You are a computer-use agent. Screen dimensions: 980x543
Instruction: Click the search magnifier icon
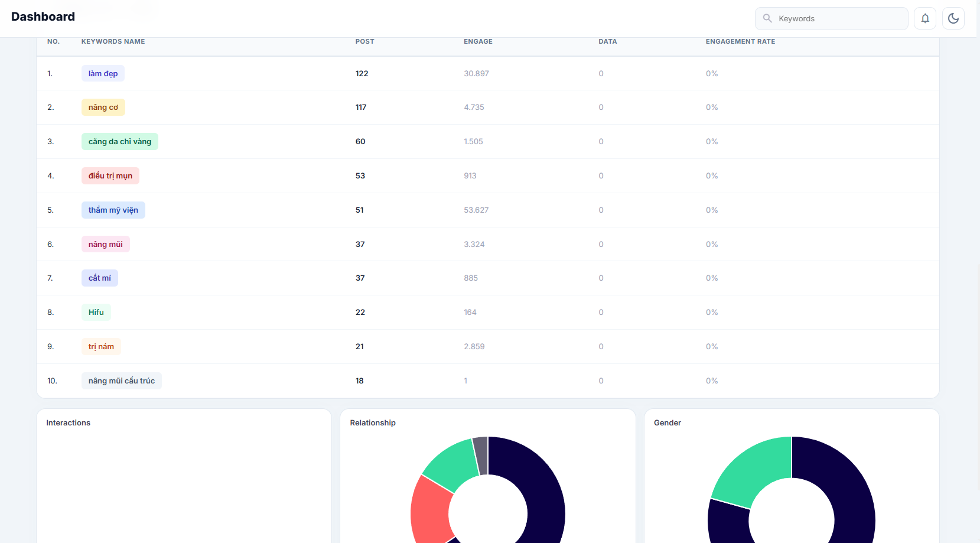(767, 18)
